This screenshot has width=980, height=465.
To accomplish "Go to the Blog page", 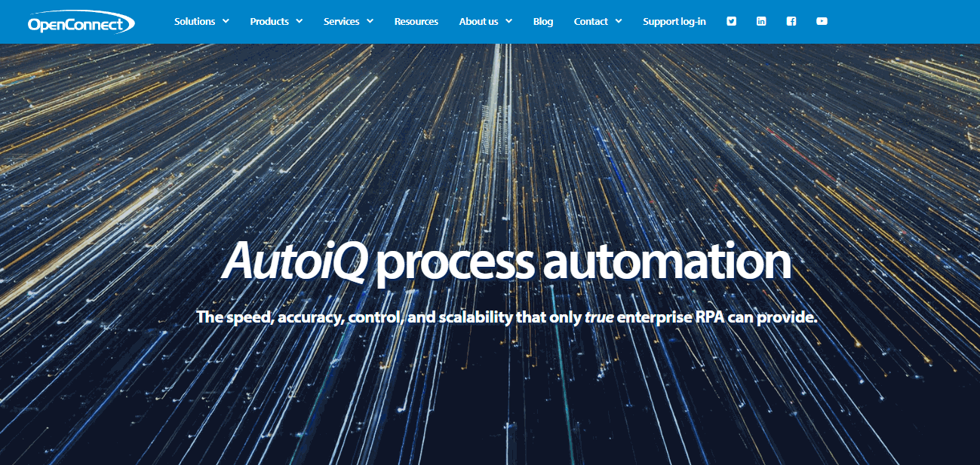I will point(543,21).
